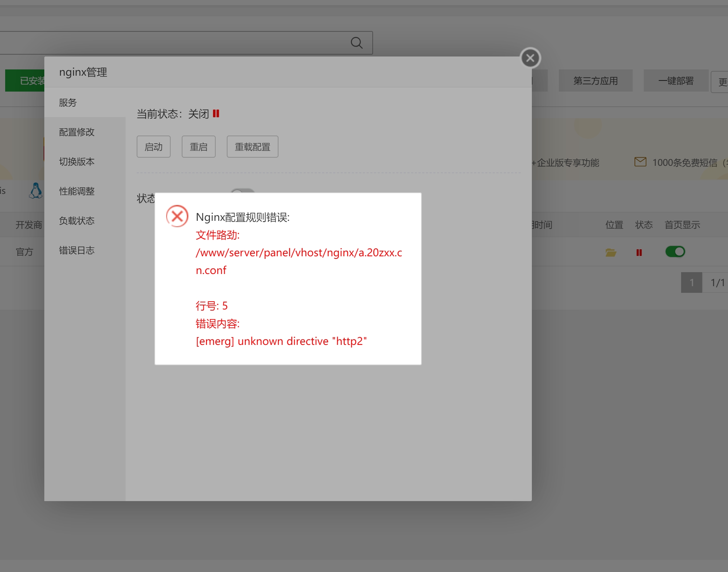Click the 错误内容: label in popup
This screenshot has height=572, width=728.
point(218,324)
